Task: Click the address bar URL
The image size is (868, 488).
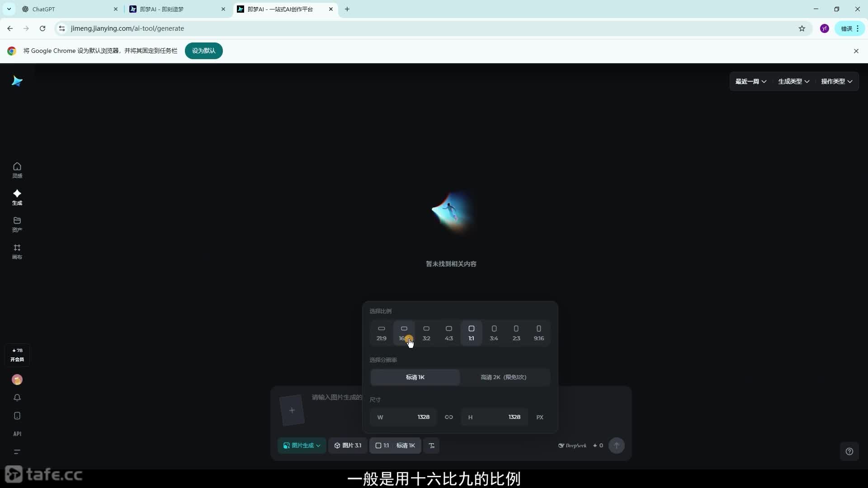Action: pyautogui.click(x=127, y=28)
